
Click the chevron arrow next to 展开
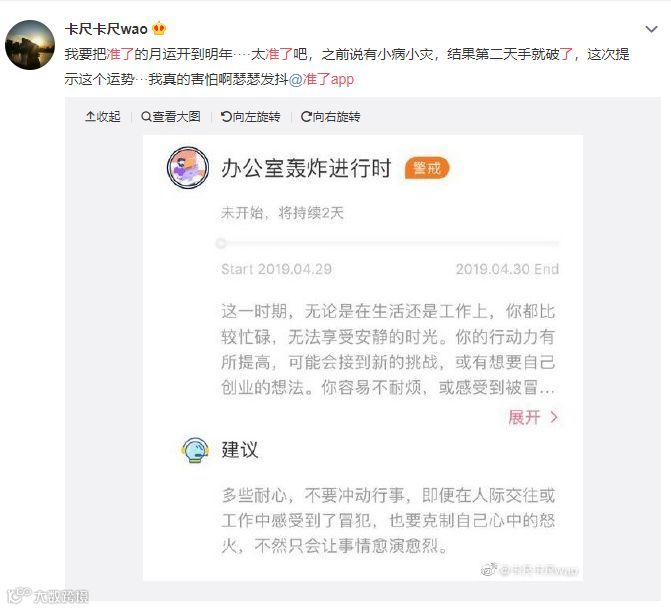[x=554, y=417]
